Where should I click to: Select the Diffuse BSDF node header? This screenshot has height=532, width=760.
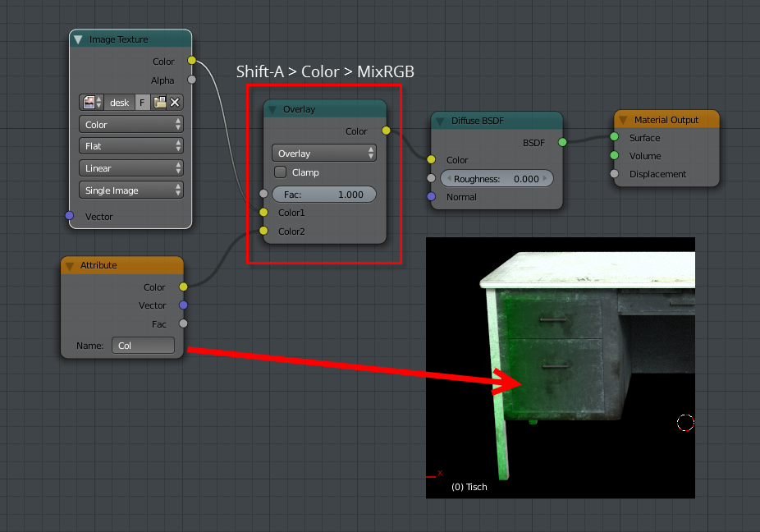point(497,121)
